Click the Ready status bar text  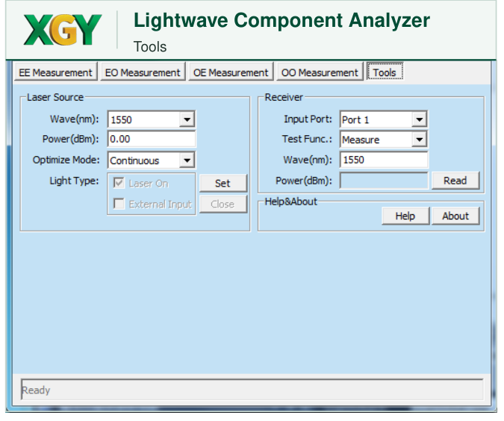coord(36,390)
